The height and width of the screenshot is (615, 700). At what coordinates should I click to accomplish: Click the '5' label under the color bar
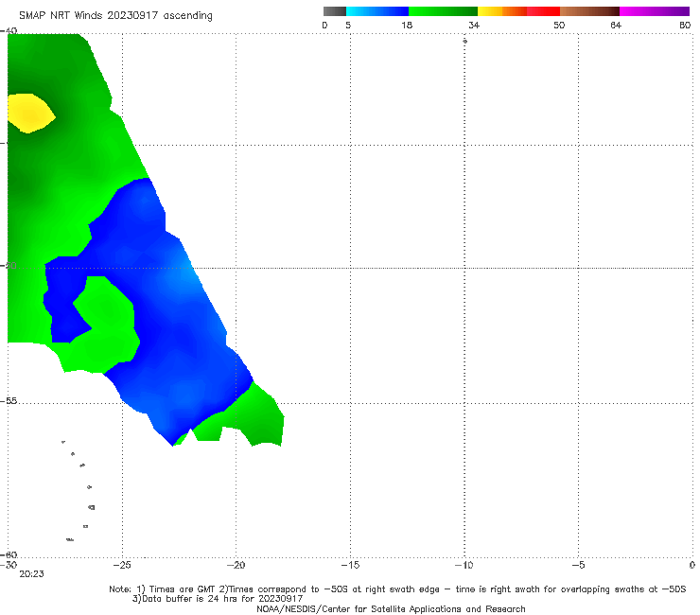coord(348,26)
